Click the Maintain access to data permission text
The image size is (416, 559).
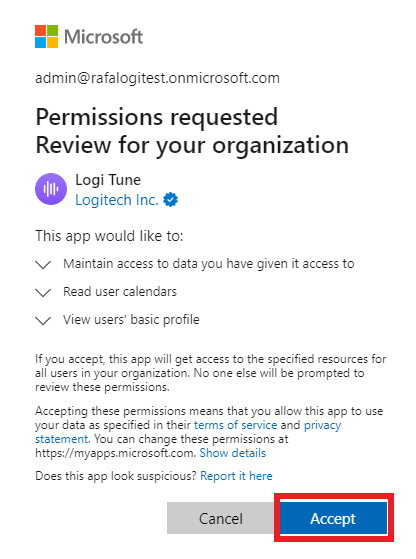pyautogui.click(x=209, y=264)
